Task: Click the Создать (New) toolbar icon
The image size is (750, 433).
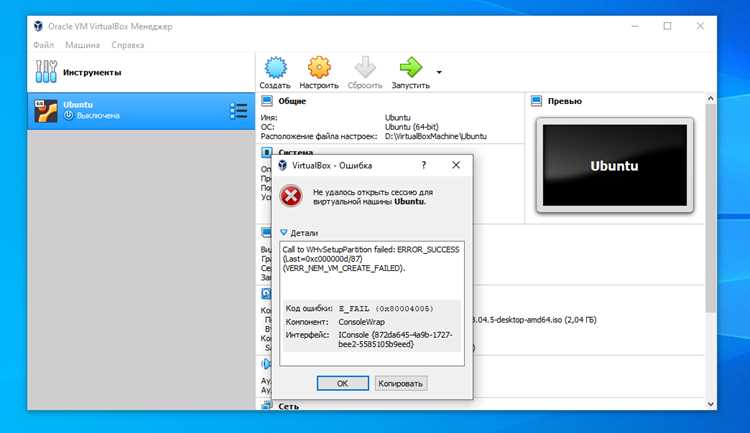Action: coord(276,67)
